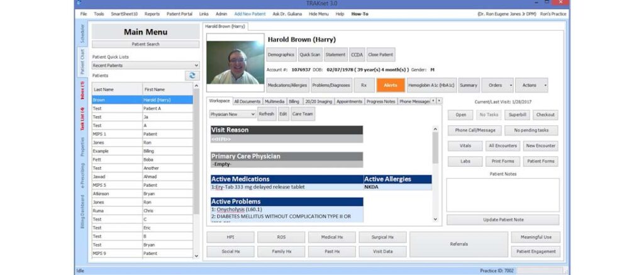The image size is (644, 275).
Task: Select patient row Ruma Chris
Action: pyautogui.click(x=142, y=211)
